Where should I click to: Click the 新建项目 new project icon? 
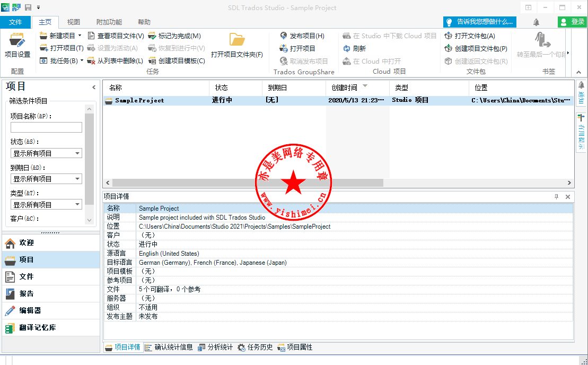(x=44, y=36)
